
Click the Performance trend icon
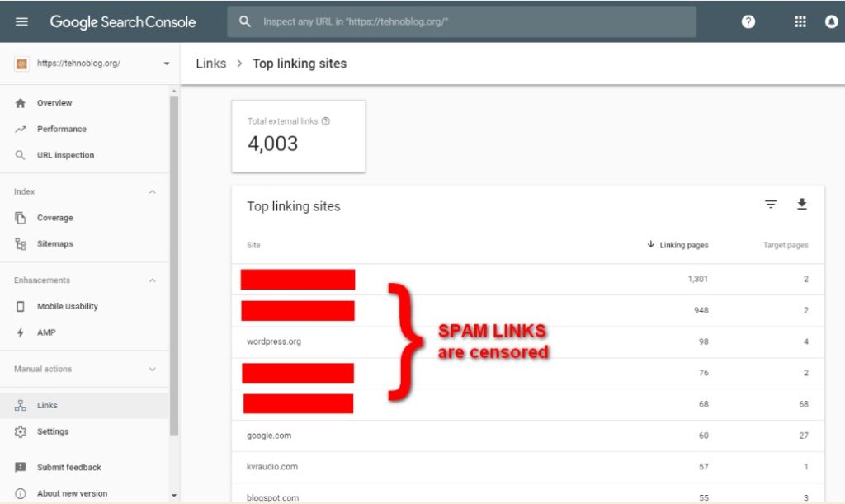(x=21, y=129)
